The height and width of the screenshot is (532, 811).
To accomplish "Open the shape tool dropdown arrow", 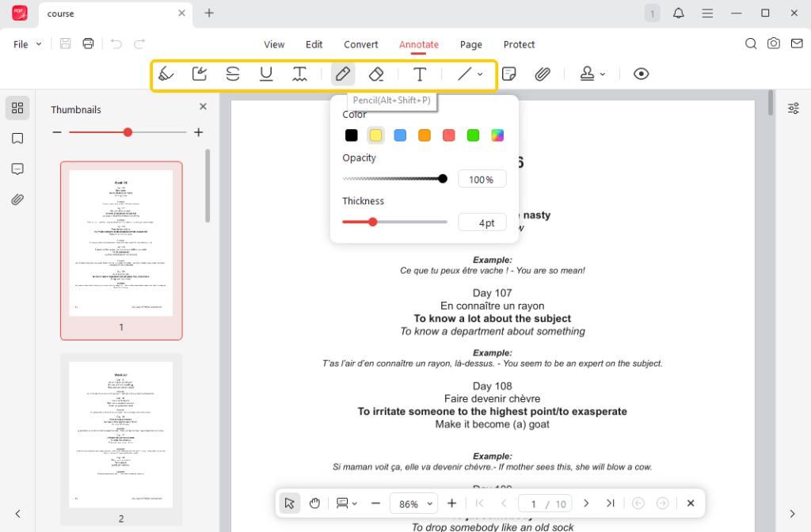I will pos(480,74).
